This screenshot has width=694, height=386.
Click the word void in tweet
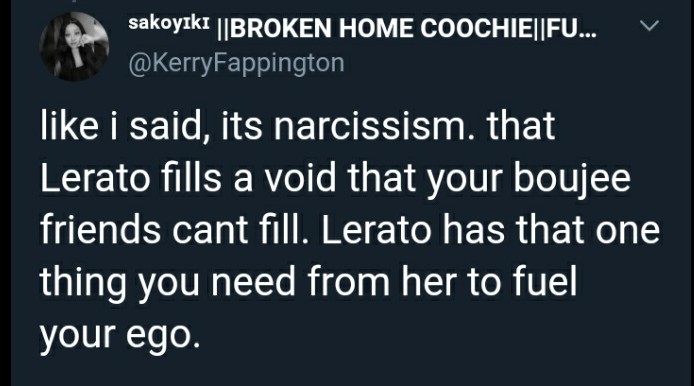[x=301, y=178]
